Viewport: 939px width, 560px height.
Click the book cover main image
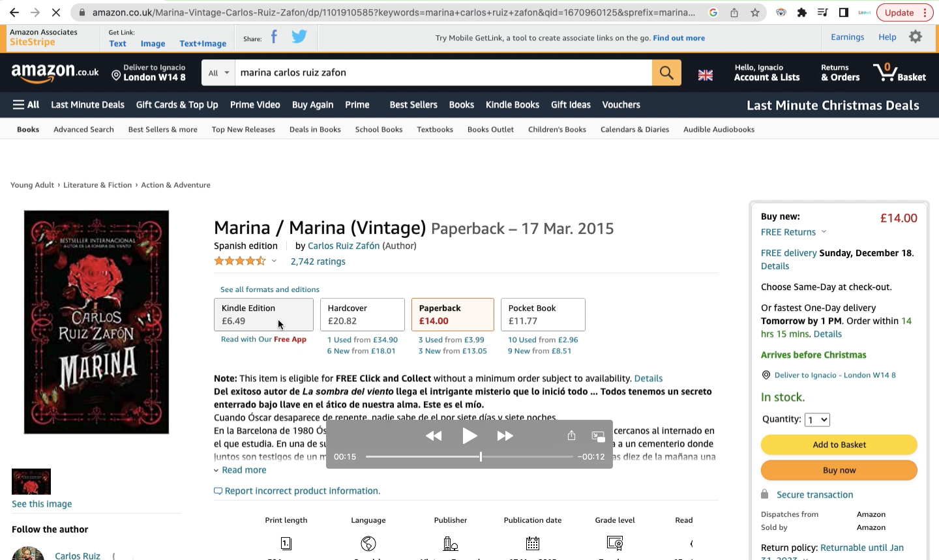point(97,322)
